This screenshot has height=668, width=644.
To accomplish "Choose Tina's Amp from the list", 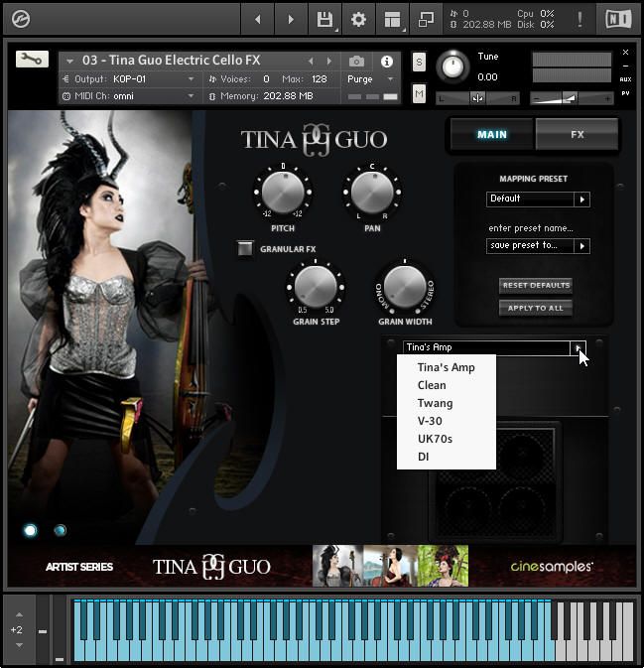I will point(446,367).
